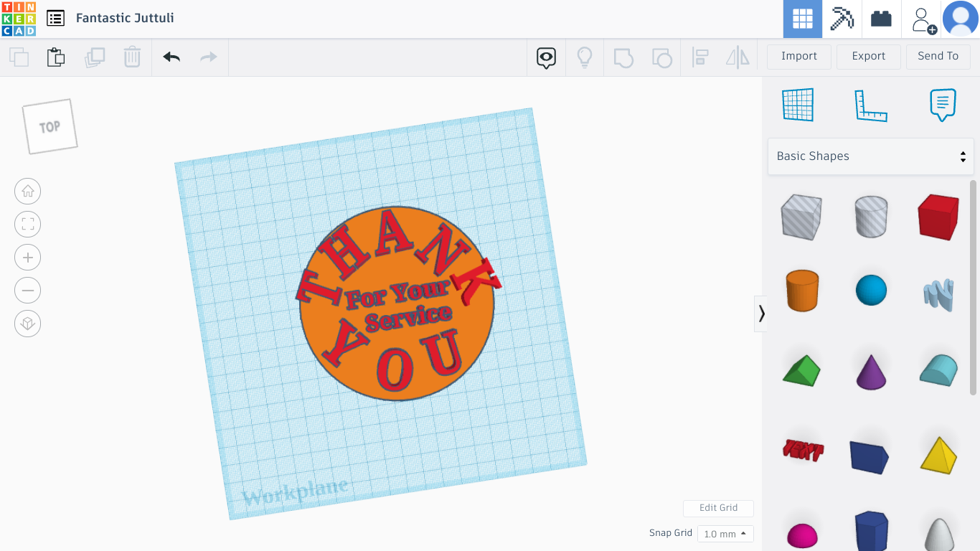Click the Home view button
Screen dimensions: 980x551
(27, 191)
